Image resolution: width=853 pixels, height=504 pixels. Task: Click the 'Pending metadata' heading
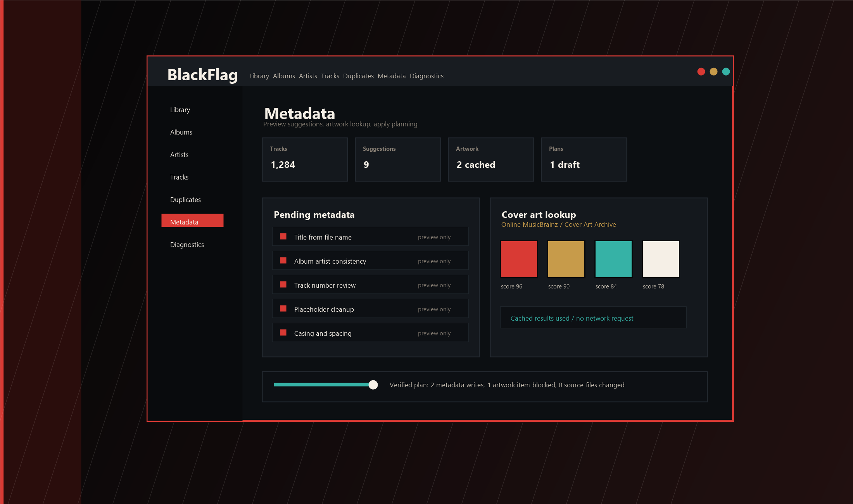[314, 215]
